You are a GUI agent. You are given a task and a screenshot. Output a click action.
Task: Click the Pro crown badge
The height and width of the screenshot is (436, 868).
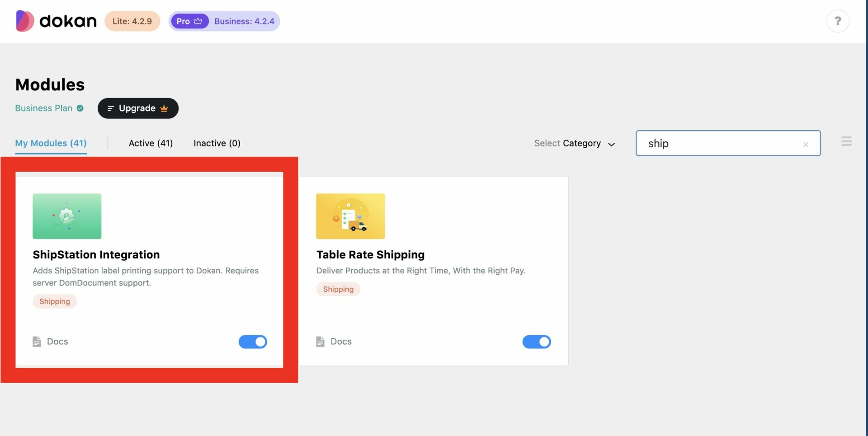(x=189, y=21)
